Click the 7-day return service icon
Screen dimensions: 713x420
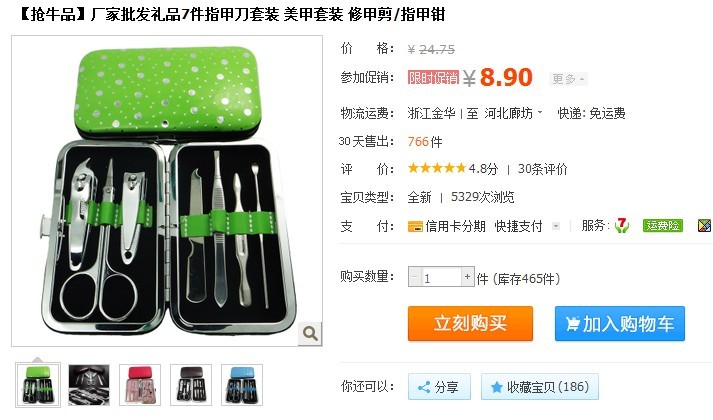click(622, 225)
